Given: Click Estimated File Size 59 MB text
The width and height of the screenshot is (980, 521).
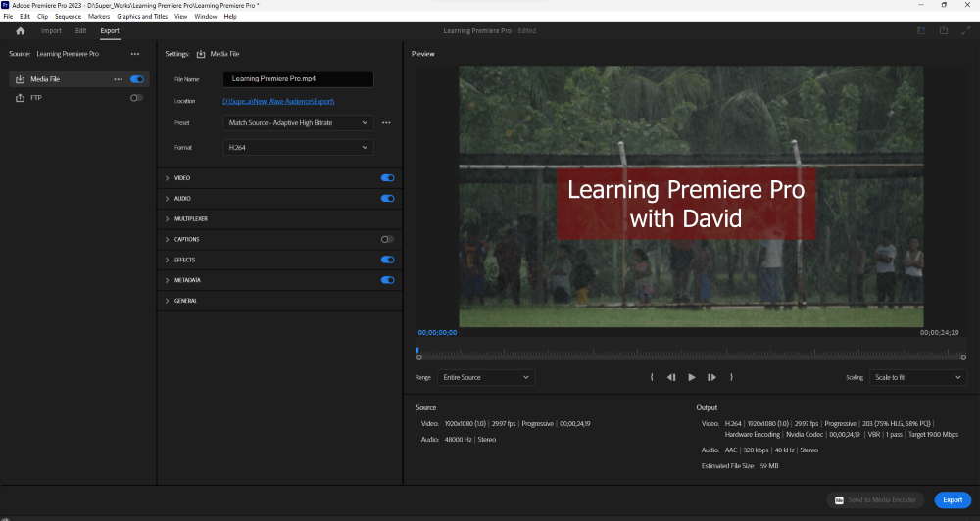Looking at the screenshot, I should pyautogui.click(x=740, y=466).
